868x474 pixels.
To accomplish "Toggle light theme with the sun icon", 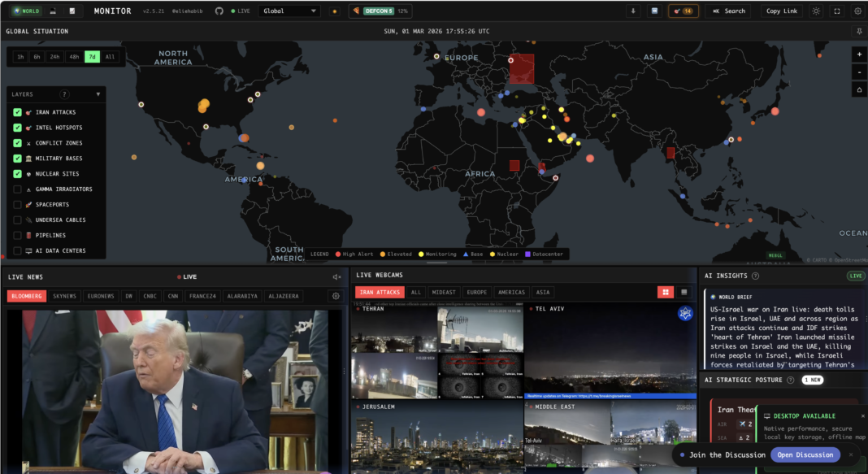I will [816, 11].
